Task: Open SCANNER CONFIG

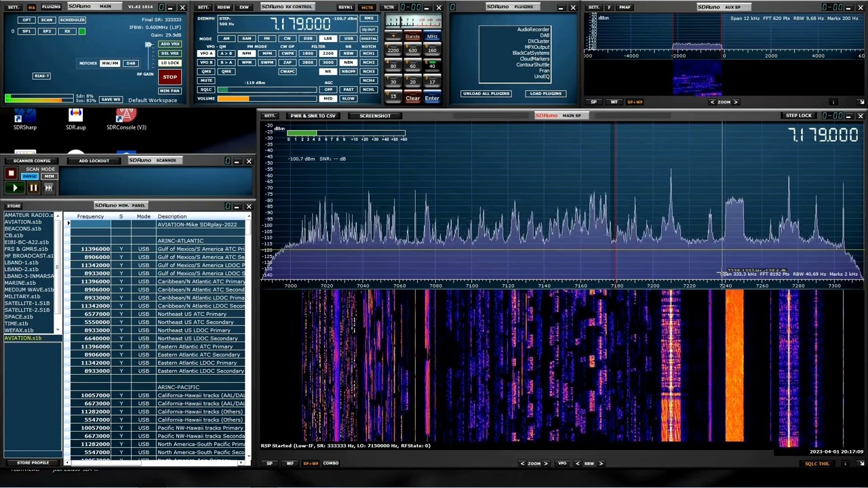Action: (x=32, y=161)
